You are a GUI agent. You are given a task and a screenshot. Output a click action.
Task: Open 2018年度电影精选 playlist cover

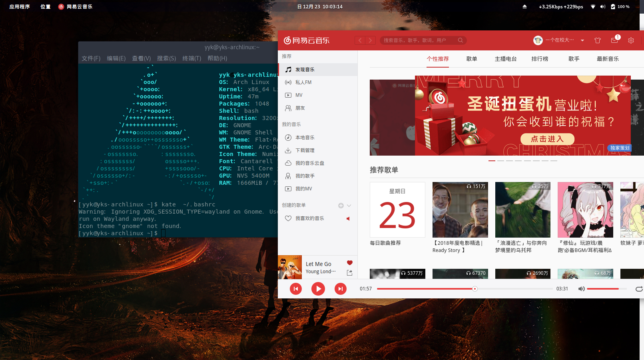[x=460, y=210]
